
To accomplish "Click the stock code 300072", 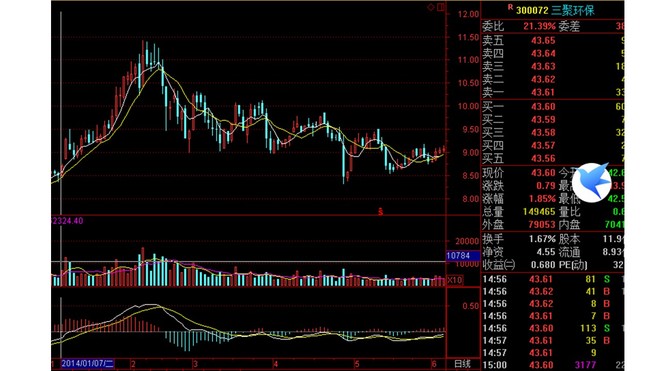I will pos(532,10).
